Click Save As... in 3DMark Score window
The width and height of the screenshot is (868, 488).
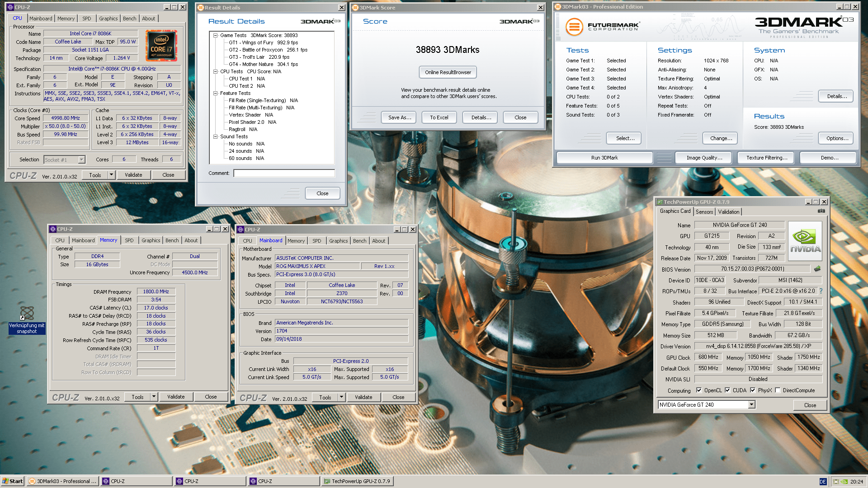click(400, 117)
